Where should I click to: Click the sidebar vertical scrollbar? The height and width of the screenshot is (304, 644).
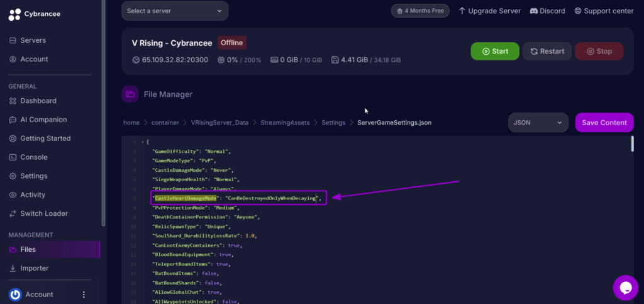[x=104, y=113]
